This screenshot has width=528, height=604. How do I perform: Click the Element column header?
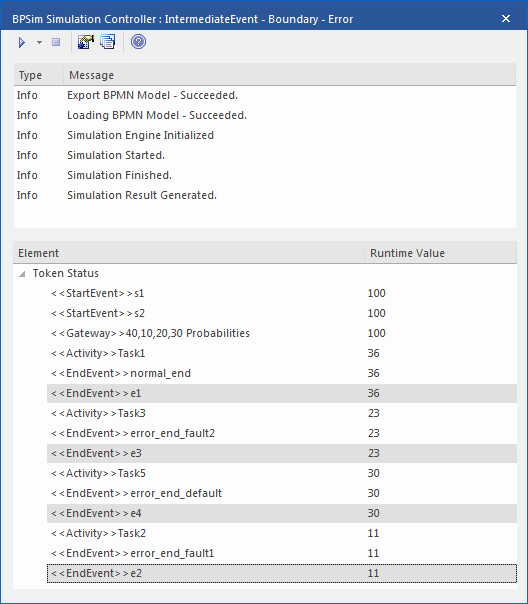[189, 253]
